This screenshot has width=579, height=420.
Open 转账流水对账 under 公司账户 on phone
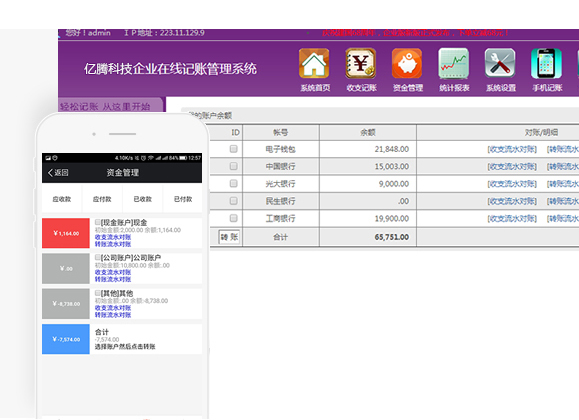point(113,279)
